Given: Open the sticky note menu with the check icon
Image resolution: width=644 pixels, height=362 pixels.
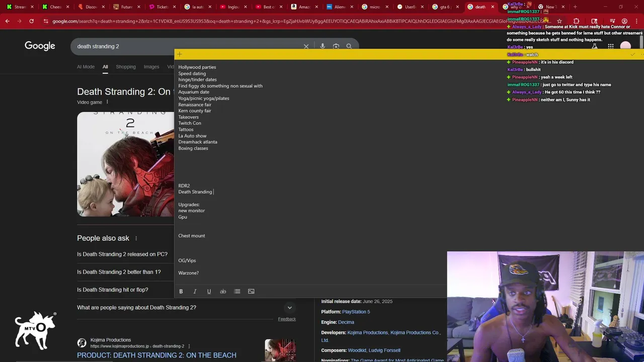Looking at the screenshot, I should tap(633, 54).
